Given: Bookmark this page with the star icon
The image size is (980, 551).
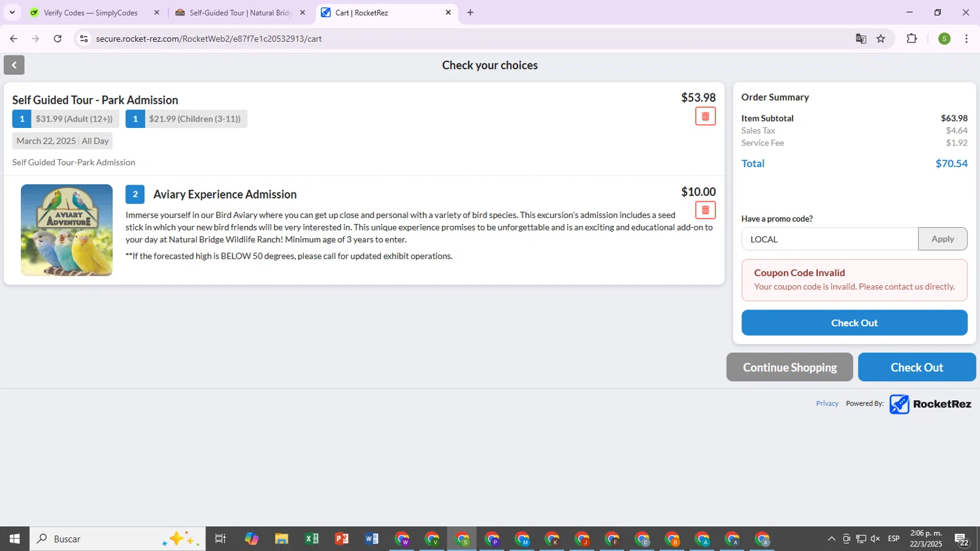Looking at the screenshot, I should (x=881, y=39).
